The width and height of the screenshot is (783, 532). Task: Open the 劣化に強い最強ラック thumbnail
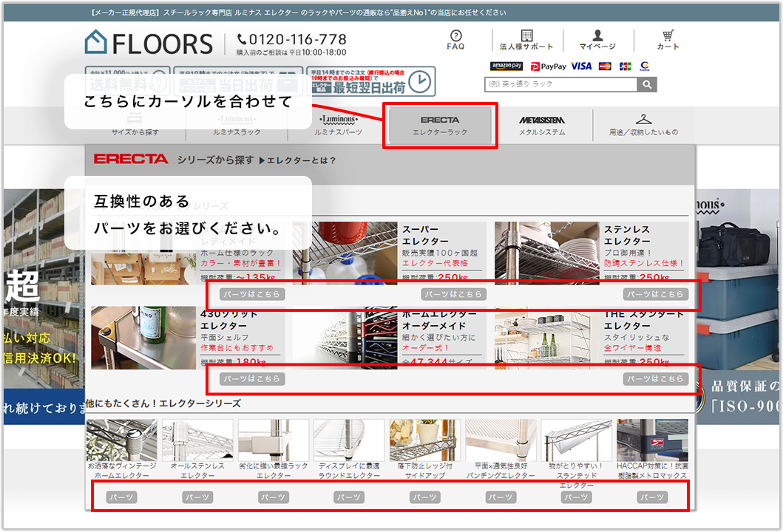pos(273,440)
